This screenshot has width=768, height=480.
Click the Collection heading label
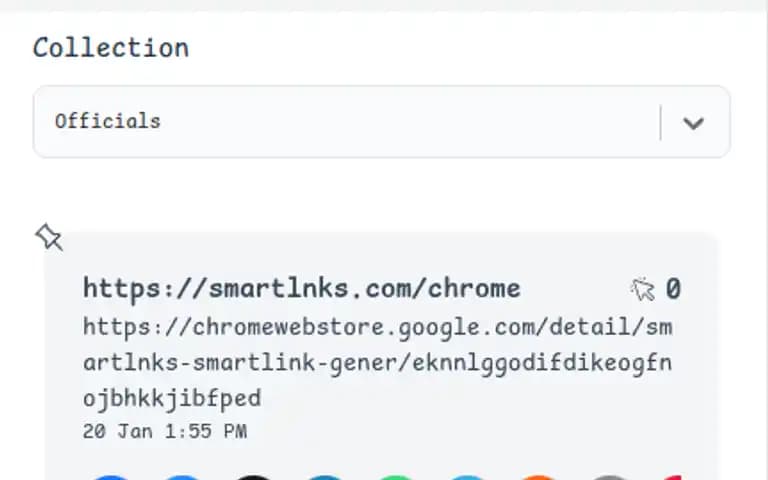point(111,48)
